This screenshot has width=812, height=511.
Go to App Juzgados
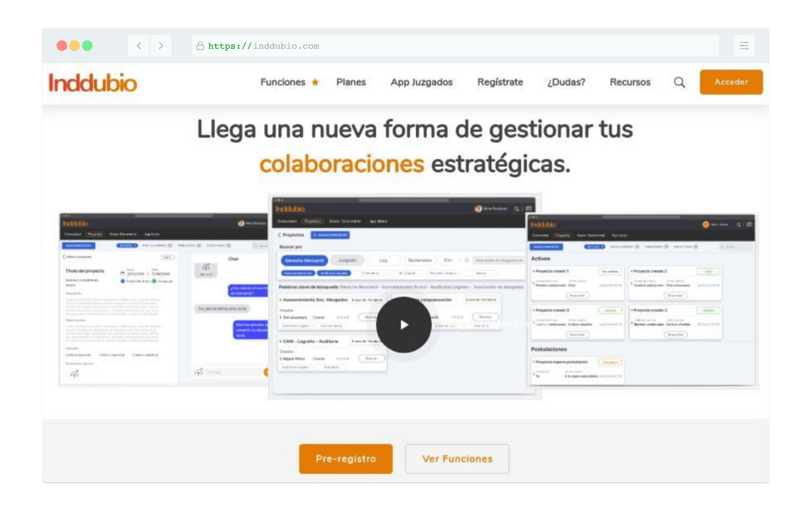tap(421, 82)
